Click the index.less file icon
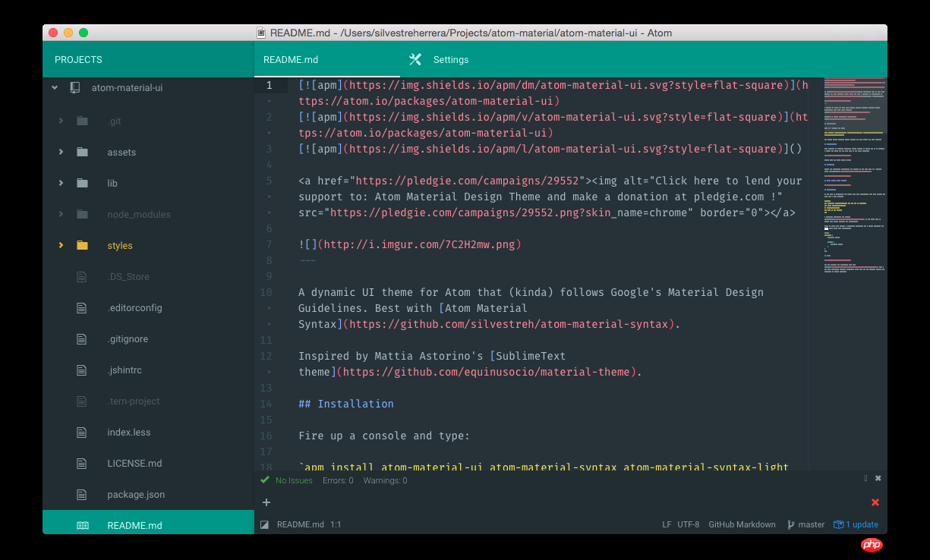930x560 pixels. [82, 432]
